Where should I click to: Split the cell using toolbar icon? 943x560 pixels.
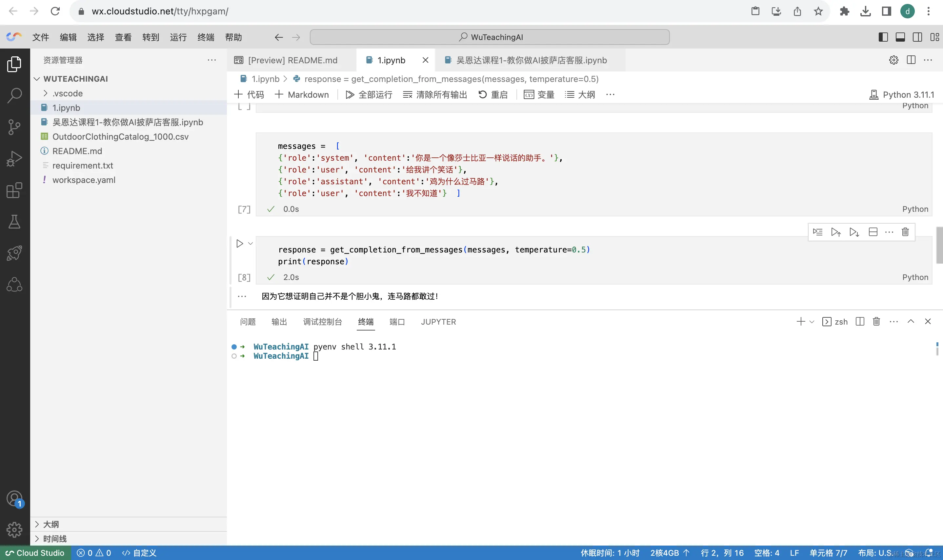pyautogui.click(x=873, y=232)
